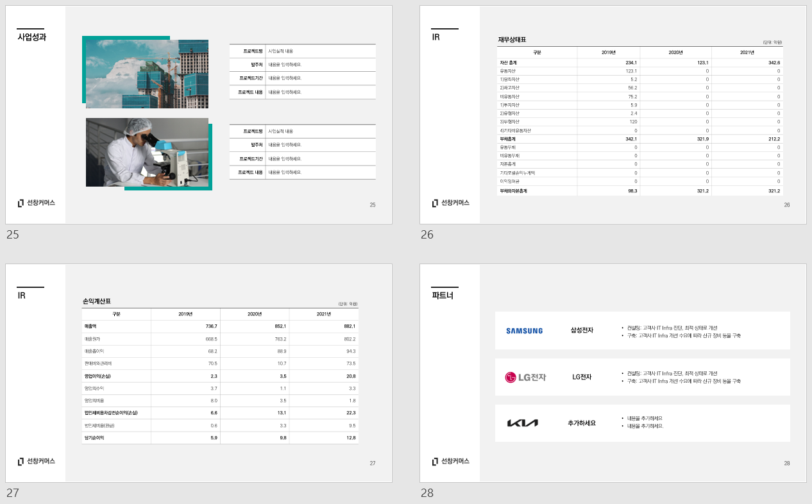Select the IR title on slide 27

point(21,296)
